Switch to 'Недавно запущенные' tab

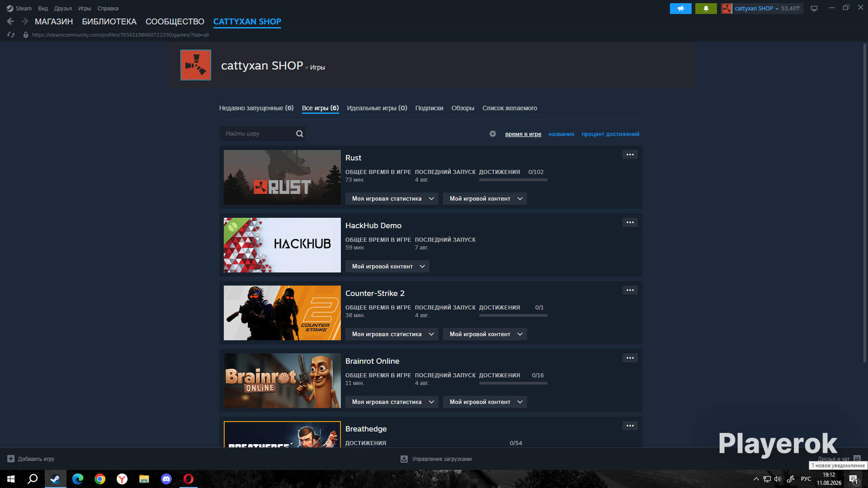pos(256,108)
